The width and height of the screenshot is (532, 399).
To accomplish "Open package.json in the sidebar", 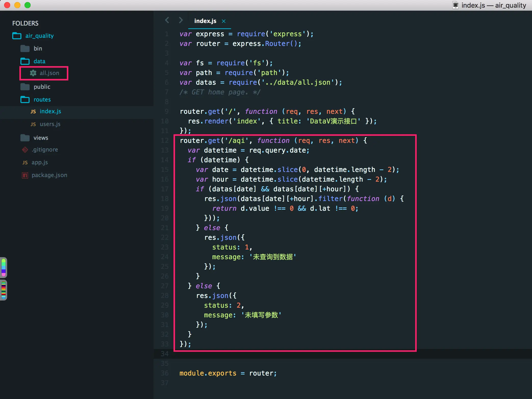I will click(49, 175).
